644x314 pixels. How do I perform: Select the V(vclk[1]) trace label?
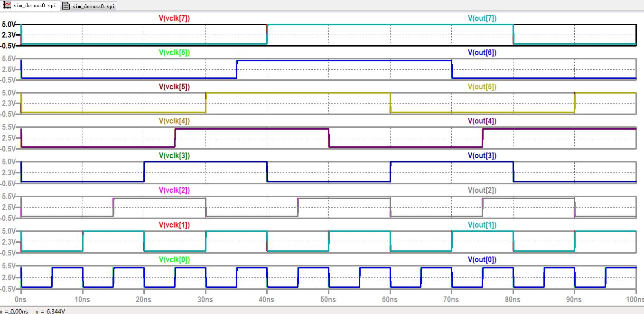pos(174,225)
